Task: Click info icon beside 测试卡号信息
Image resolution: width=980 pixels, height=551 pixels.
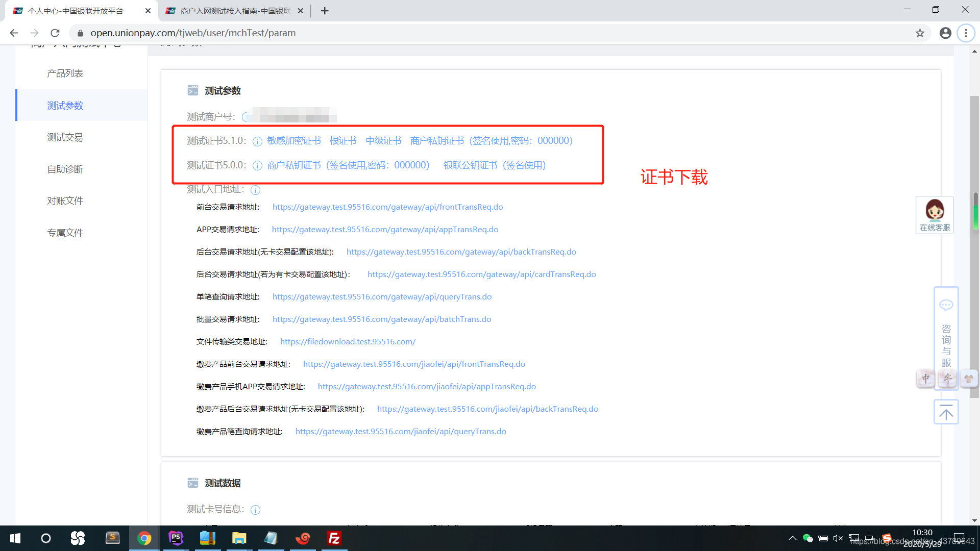Action: click(255, 510)
